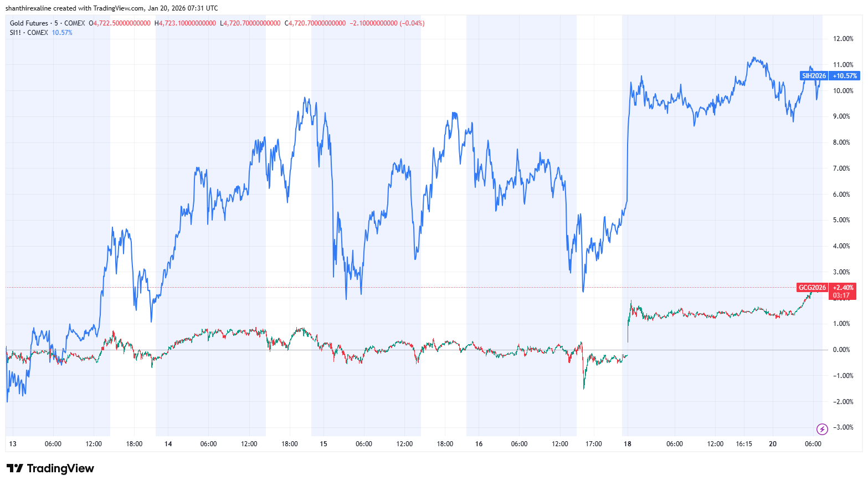868x485 pixels.
Task: Click the date 15 on the time axis
Action: click(323, 444)
